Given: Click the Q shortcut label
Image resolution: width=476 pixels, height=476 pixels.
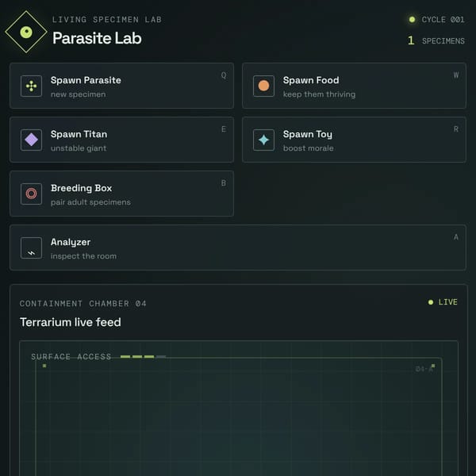Looking at the screenshot, I should [x=224, y=75].
